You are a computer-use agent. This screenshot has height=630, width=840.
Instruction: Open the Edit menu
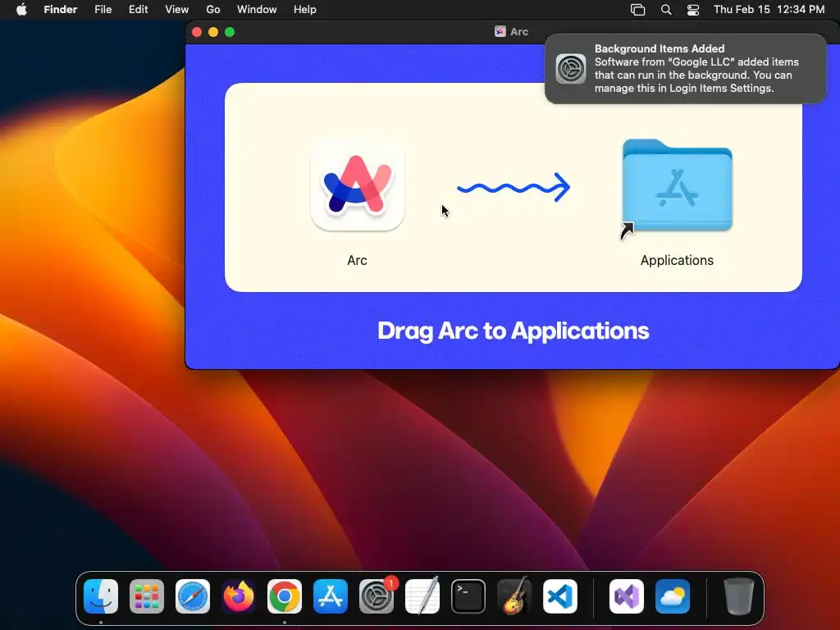[138, 9]
